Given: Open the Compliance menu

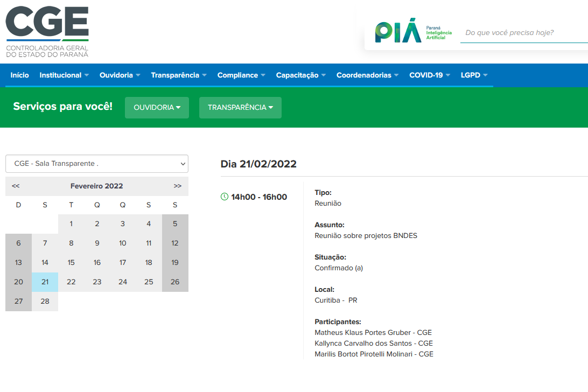Looking at the screenshot, I should tap(241, 75).
